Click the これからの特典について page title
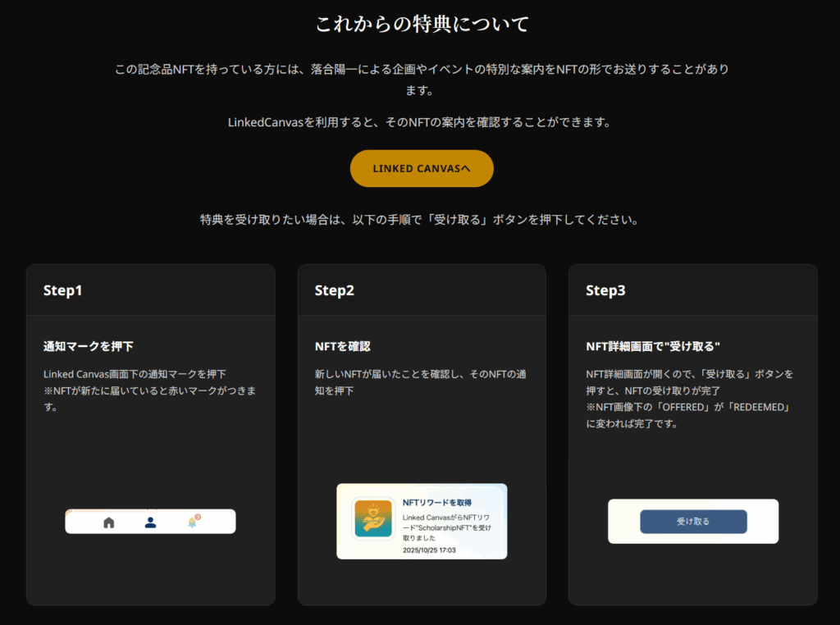Screen dimensions: 840x625 422,24
